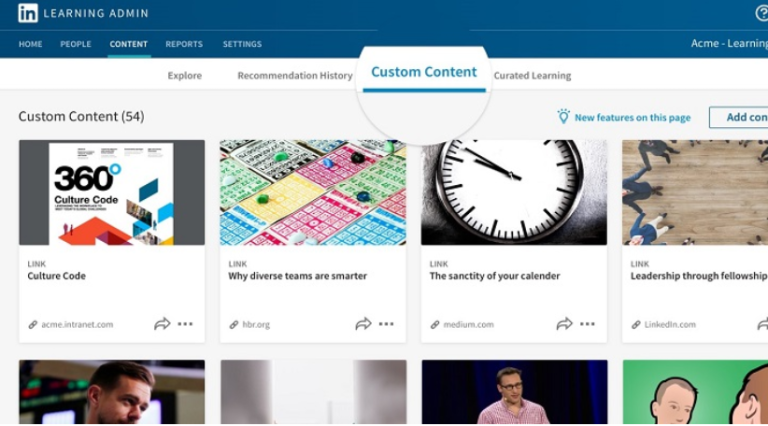This screenshot has width=768, height=426.
Task: Open the 360 Culture Code thumbnail
Action: (x=112, y=192)
